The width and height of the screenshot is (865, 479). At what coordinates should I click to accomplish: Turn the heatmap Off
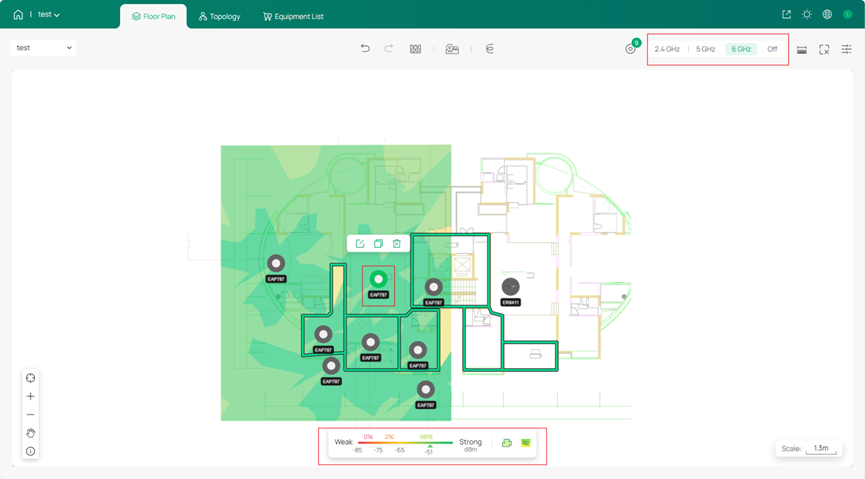[772, 49]
